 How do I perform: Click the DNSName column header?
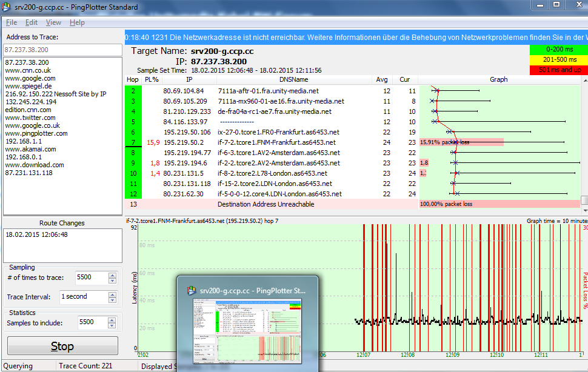tap(294, 79)
